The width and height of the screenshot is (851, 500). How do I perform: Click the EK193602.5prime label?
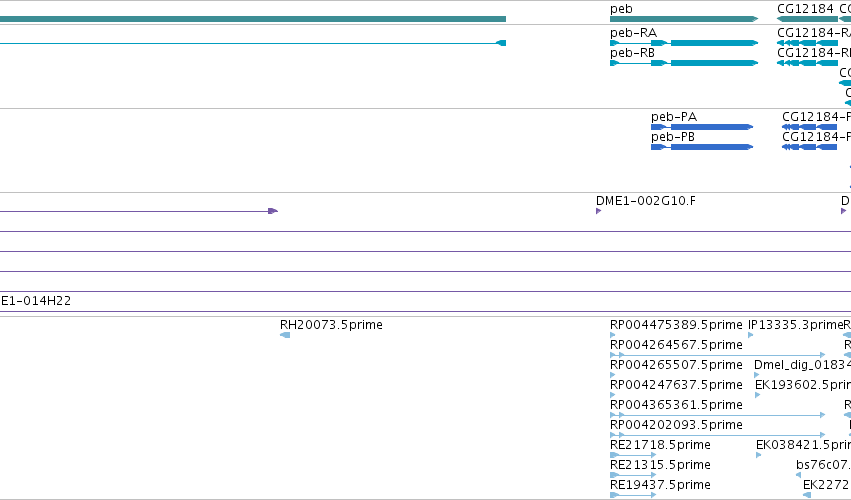pyautogui.click(x=803, y=385)
